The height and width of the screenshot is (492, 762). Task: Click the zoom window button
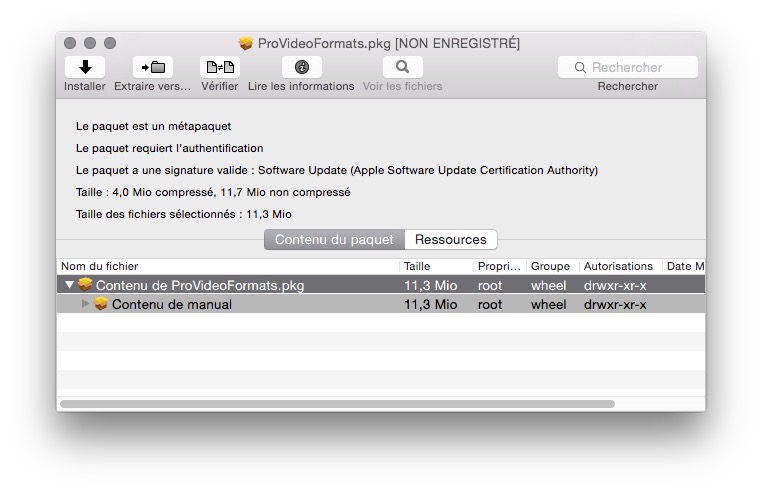coord(110,43)
